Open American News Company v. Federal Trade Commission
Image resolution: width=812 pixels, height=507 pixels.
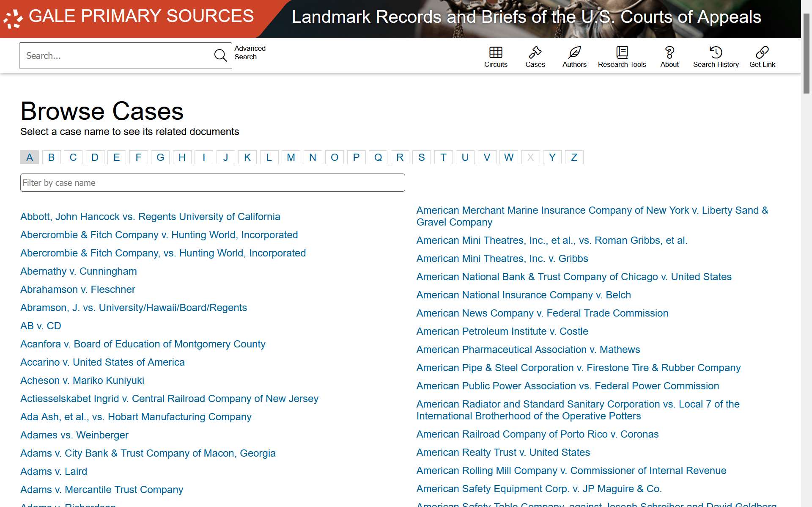(x=542, y=313)
